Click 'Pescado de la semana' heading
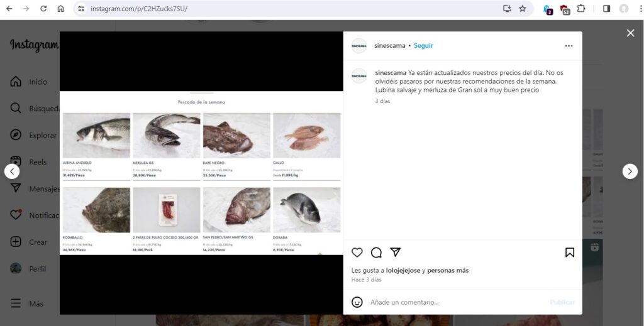Image resolution: width=644 pixels, height=326 pixels. 201,102
